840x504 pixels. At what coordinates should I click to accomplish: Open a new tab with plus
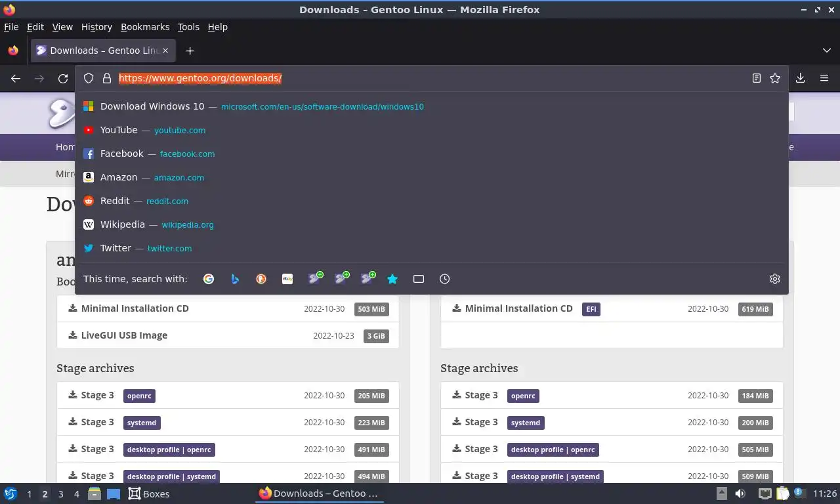pos(190,51)
